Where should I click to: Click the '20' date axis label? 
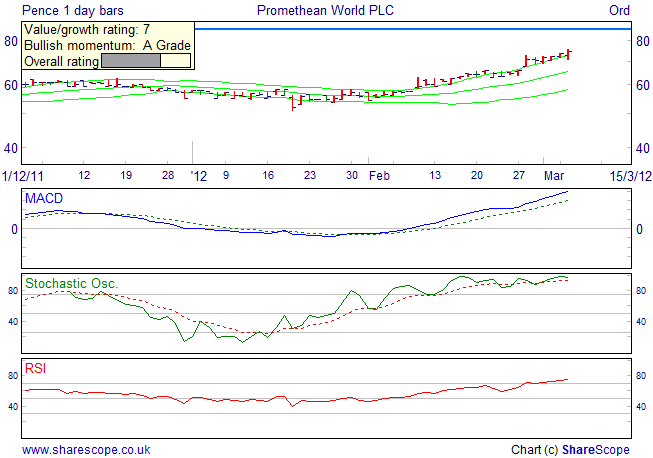[x=477, y=175]
